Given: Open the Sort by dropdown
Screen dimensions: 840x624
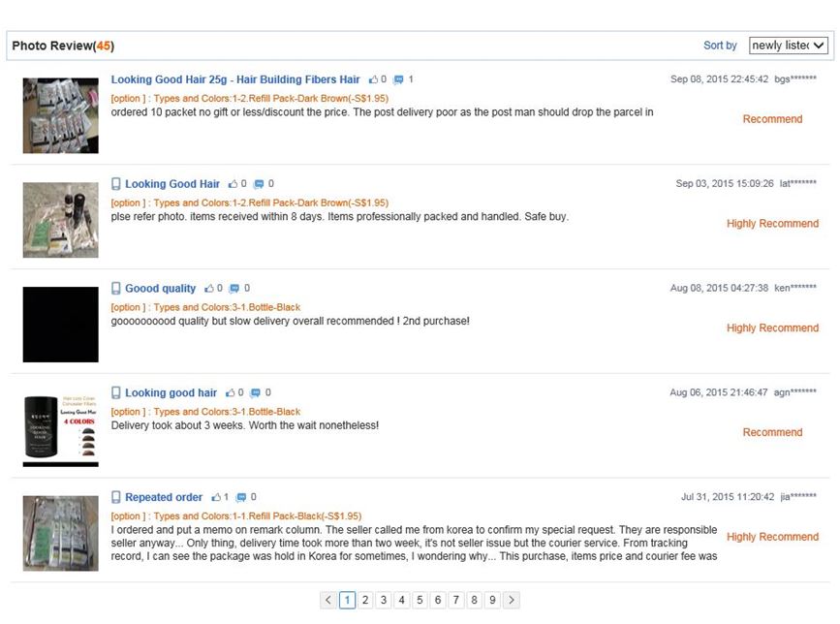Looking at the screenshot, I should click(x=788, y=46).
